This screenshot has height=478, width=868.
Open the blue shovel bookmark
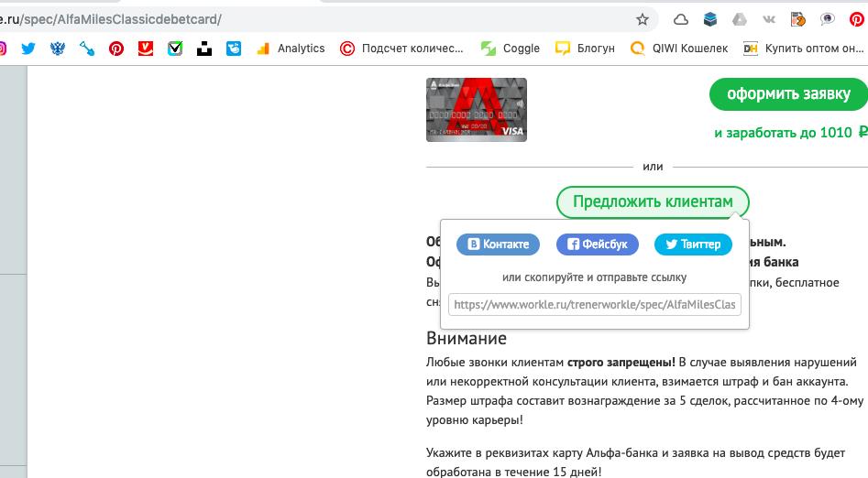(x=87, y=49)
